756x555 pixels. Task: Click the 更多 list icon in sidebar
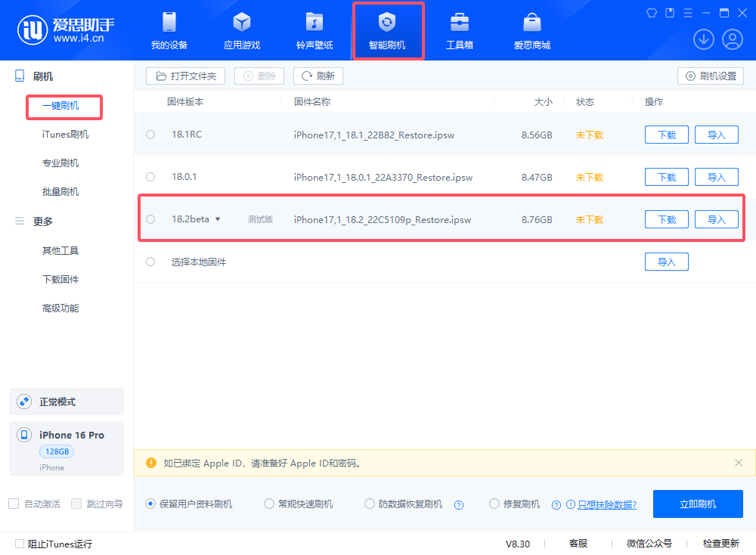pos(20,222)
